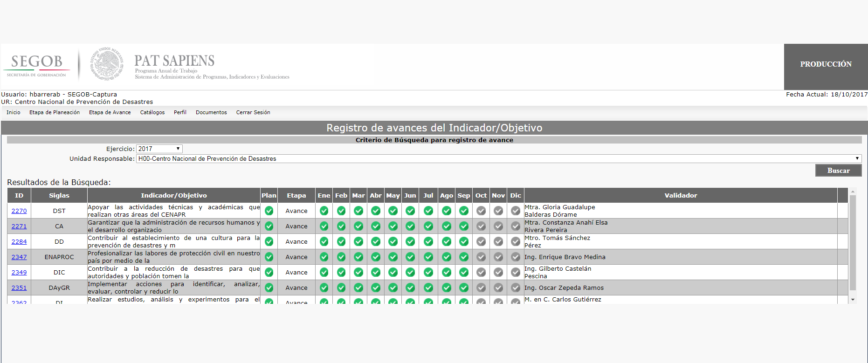Click validator Ing. Enrique Bravo Medina

(565, 257)
